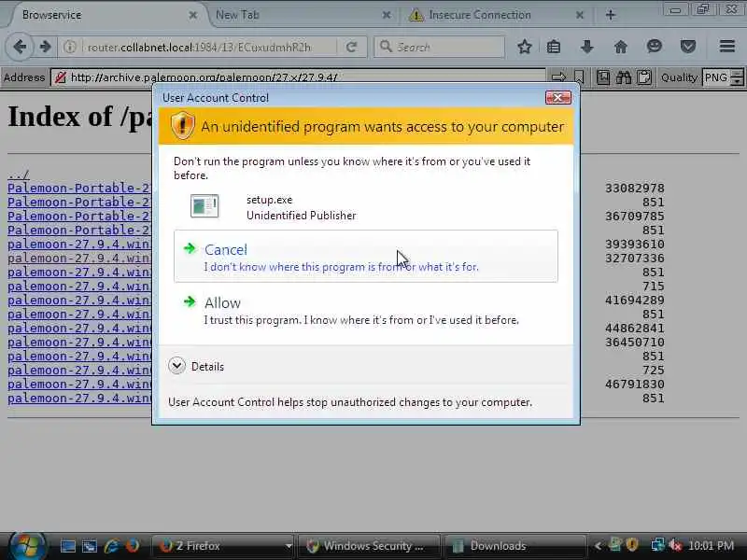Open the Firefox hamburger menu

727,46
